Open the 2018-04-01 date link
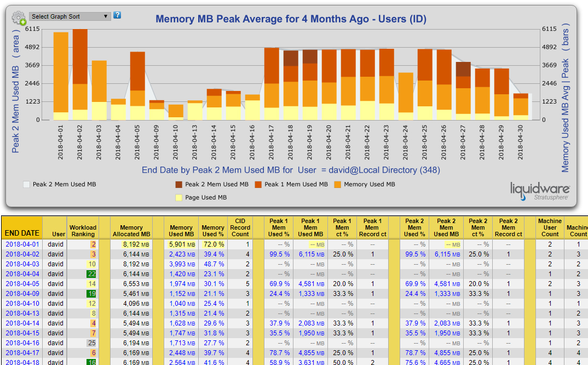 (x=22, y=244)
